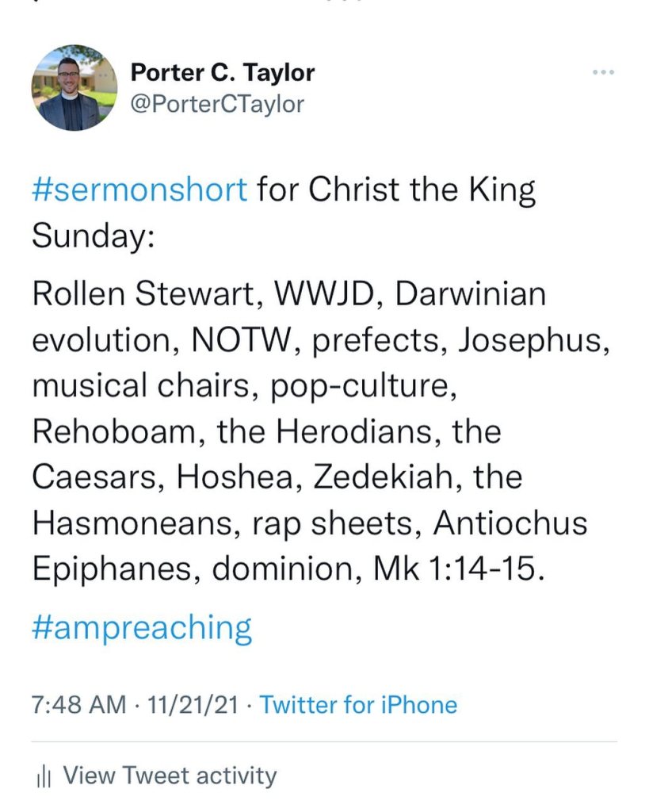
Task: Open the three-dot more options menu
Action: coord(604,73)
